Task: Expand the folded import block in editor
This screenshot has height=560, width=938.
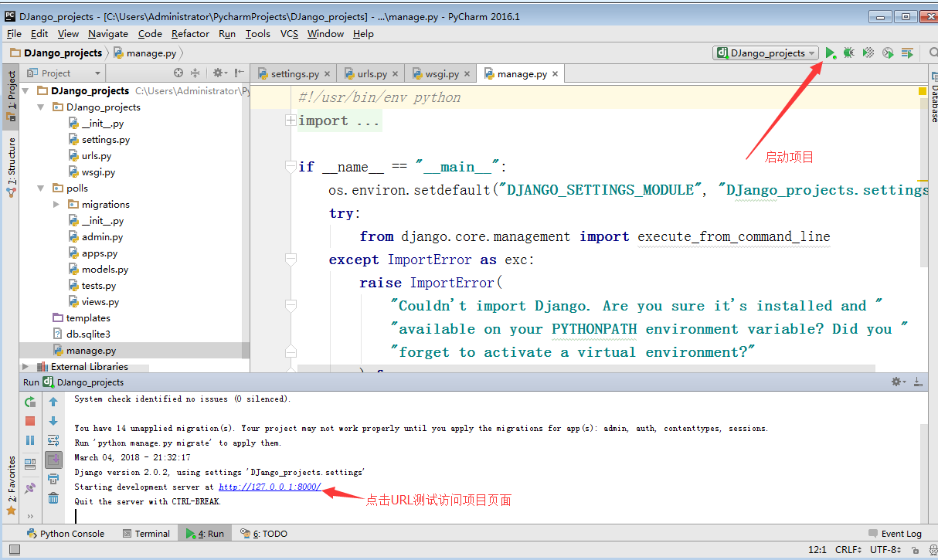Action: point(291,120)
